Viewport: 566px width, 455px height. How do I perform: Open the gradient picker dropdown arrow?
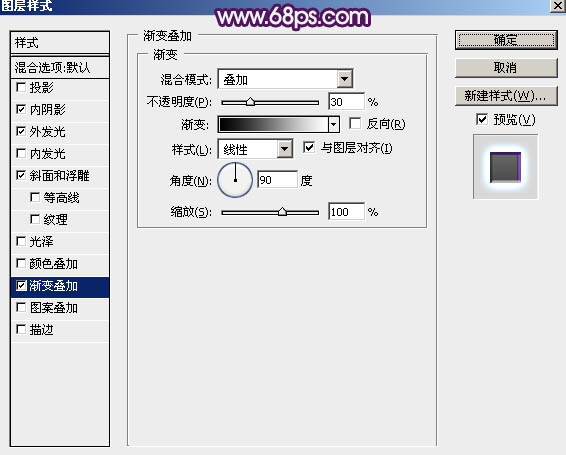point(334,125)
